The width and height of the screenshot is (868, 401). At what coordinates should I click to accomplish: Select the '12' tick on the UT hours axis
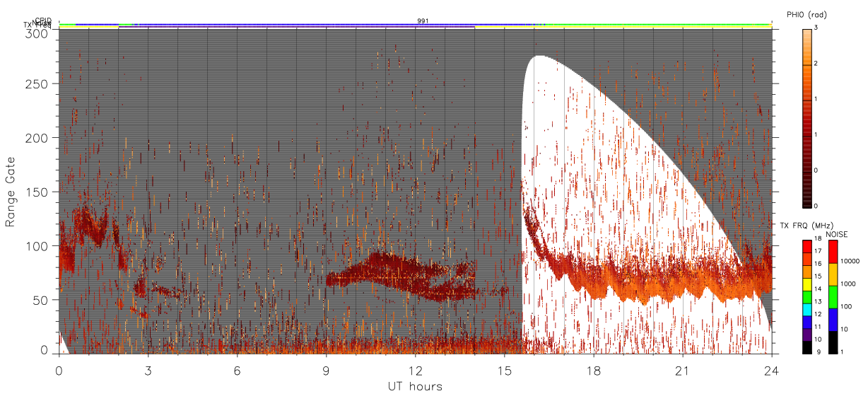tap(415, 370)
